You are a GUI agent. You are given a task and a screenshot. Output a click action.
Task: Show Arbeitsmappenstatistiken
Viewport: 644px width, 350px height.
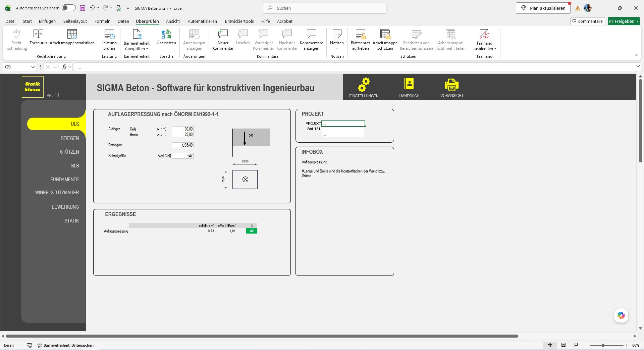tap(72, 37)
